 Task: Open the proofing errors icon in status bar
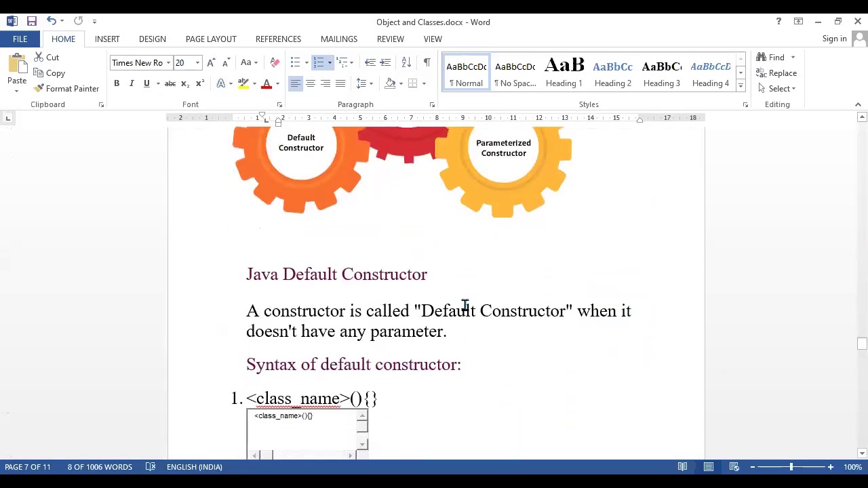(x=151, y=467)
